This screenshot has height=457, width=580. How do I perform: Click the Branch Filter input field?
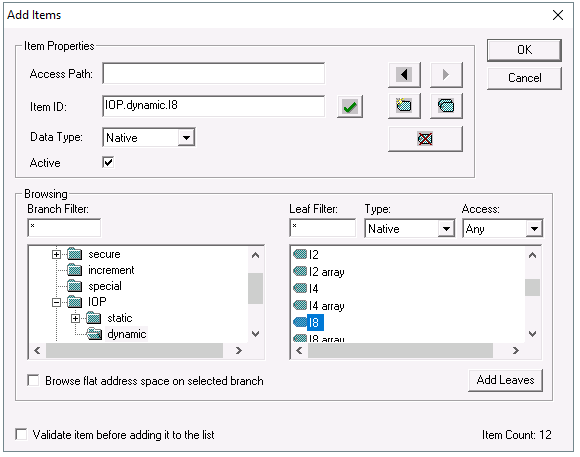[x=64, y=228]
